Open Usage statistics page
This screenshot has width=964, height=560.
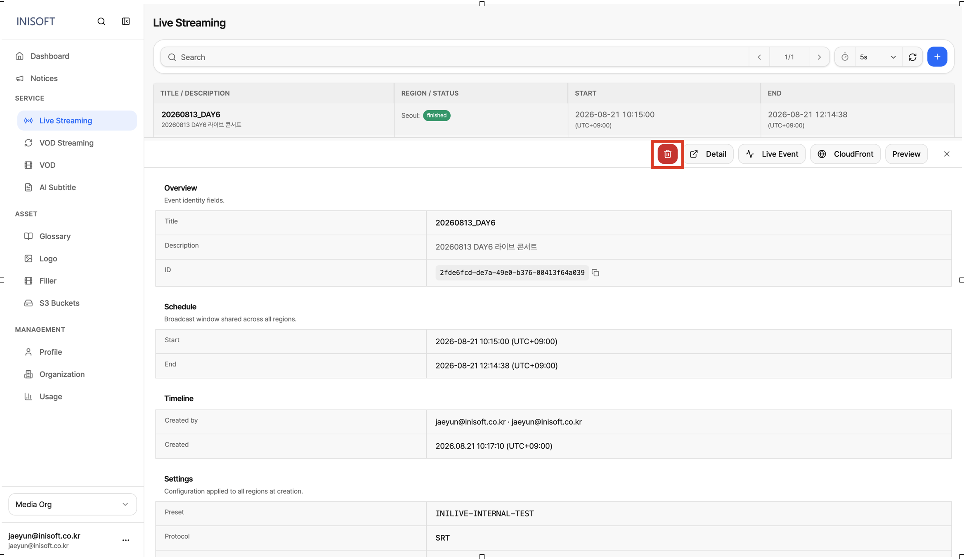click(x=77, y=397)
